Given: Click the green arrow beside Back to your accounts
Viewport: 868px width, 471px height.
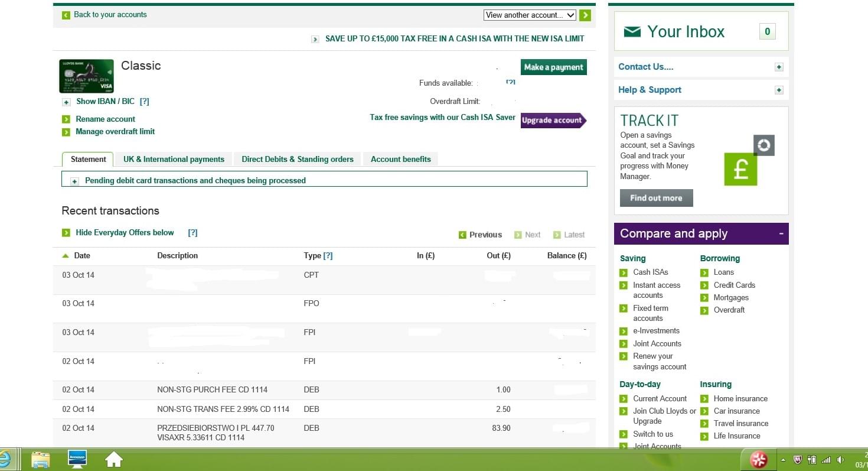Looking at the screenshot, I should [x=66, y=15].
